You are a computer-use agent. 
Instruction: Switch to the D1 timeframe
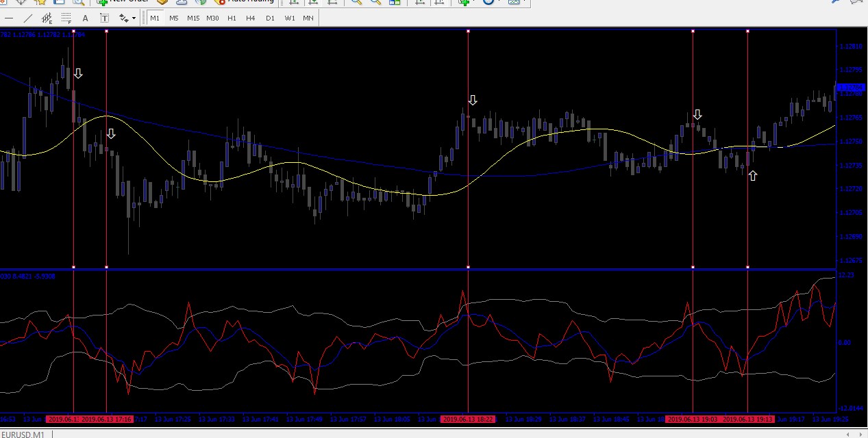[x=270, y=18]
